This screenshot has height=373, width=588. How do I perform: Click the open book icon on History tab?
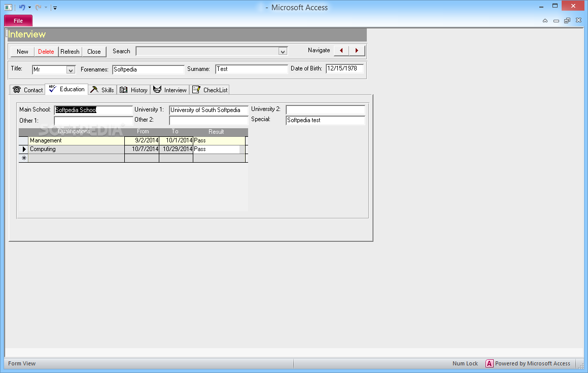coord(123,90)
